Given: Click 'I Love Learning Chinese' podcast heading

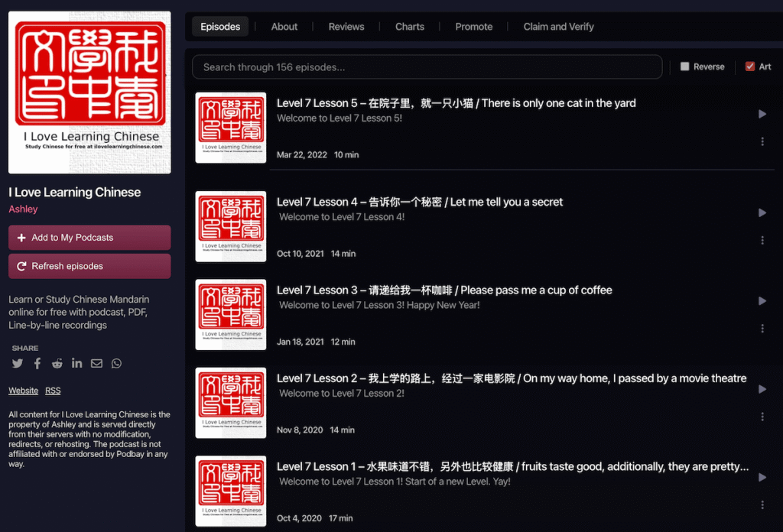Looking at the screenshot, I should (74, 192).
